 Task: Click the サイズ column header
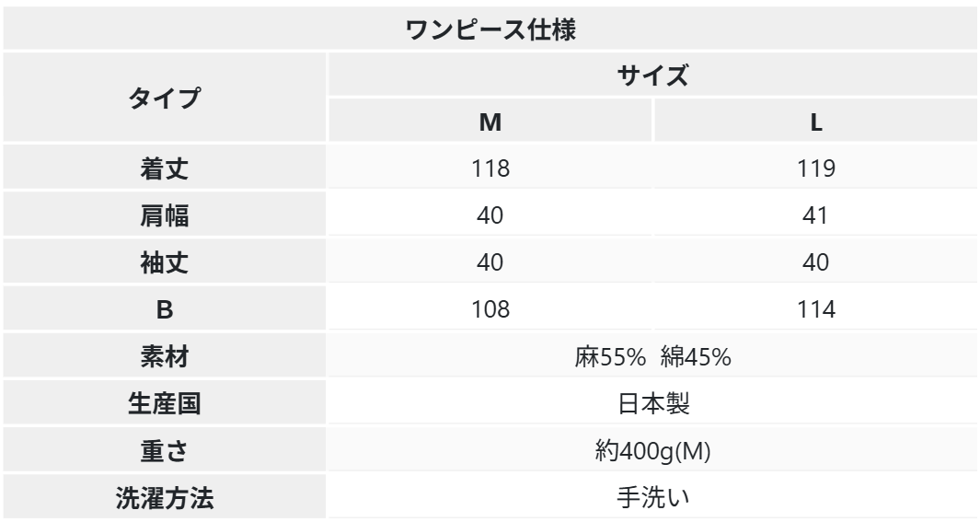click(653, 75)
